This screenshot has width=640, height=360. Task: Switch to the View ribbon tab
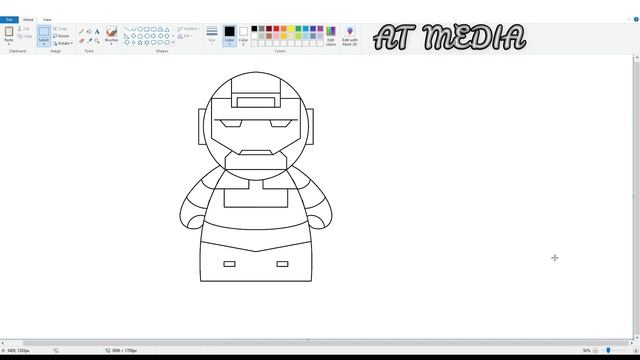[47, 20]
